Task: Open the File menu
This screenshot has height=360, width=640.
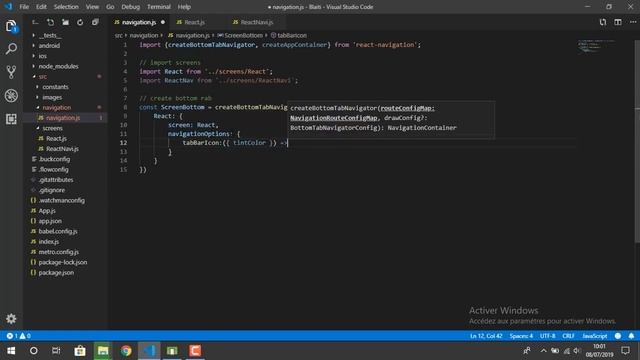Action: 24,7
